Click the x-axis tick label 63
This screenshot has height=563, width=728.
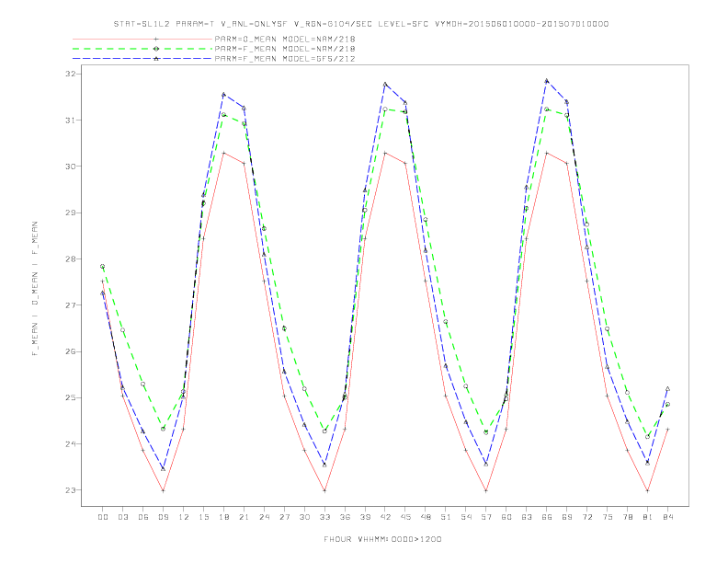click(527, 517)
